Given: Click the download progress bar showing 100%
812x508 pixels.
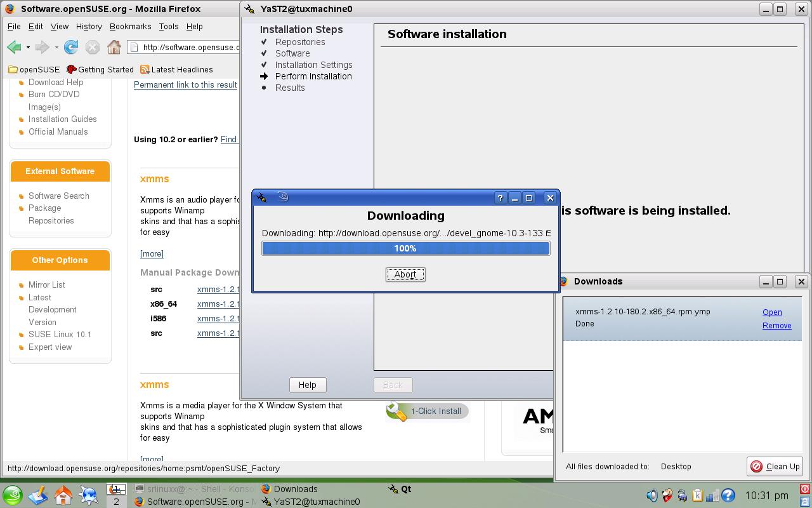Looking at the screenshot, I should pyautogui.click(x=405, y=248).
